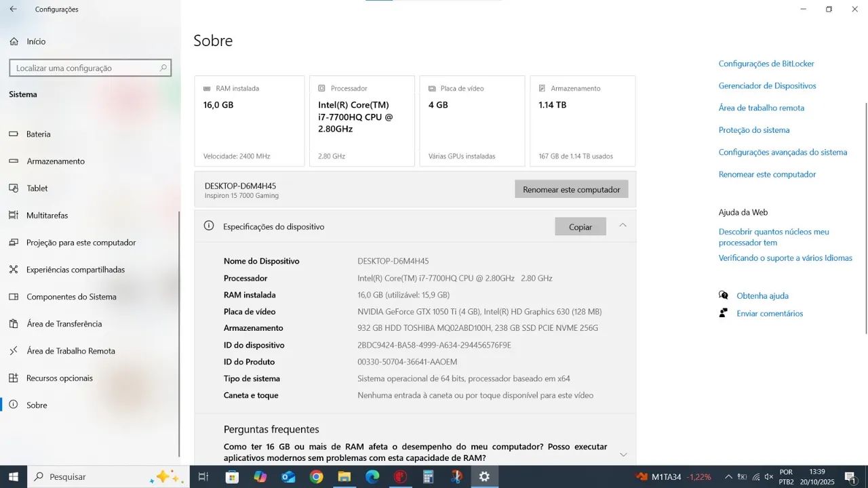Image resolution: width=868 pixels, height=488 pixels.
Task: Open Microsoft Store from the taskbar
Action: (x=232, y=476)
